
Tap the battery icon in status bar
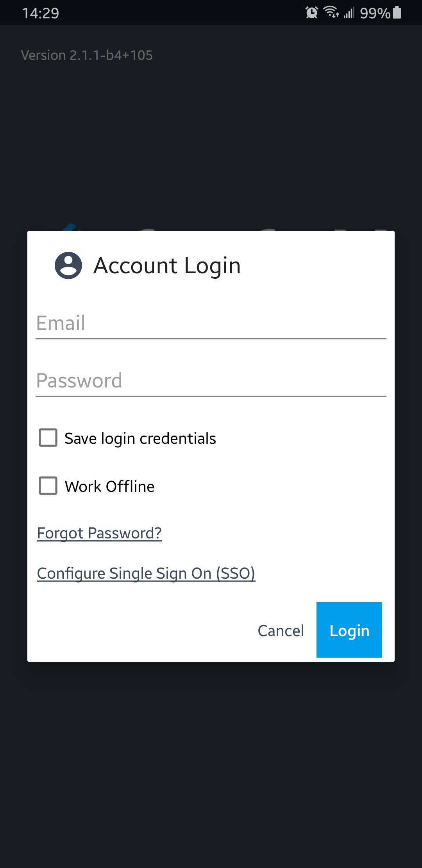tap(397, 13)
